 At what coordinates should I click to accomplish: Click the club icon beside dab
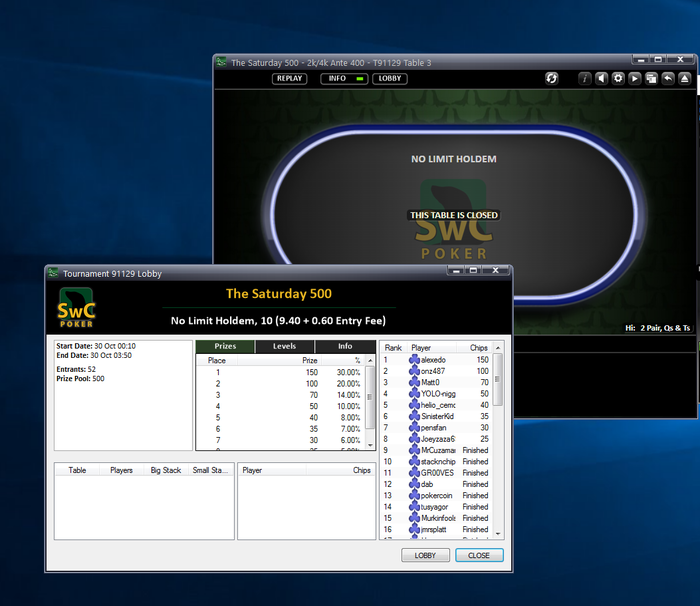click(414, 484)
